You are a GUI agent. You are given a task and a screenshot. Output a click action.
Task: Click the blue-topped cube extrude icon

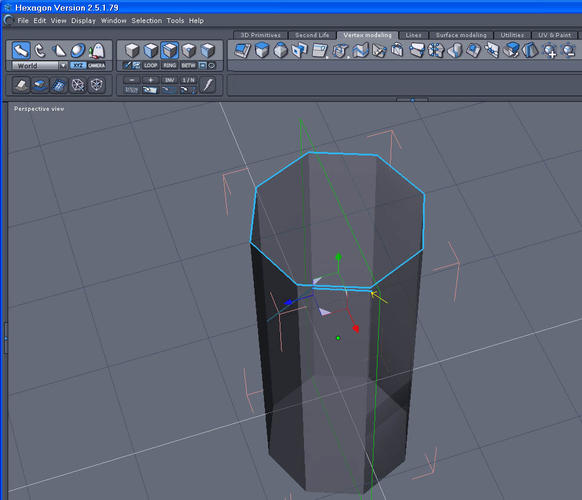click(262, 50)
